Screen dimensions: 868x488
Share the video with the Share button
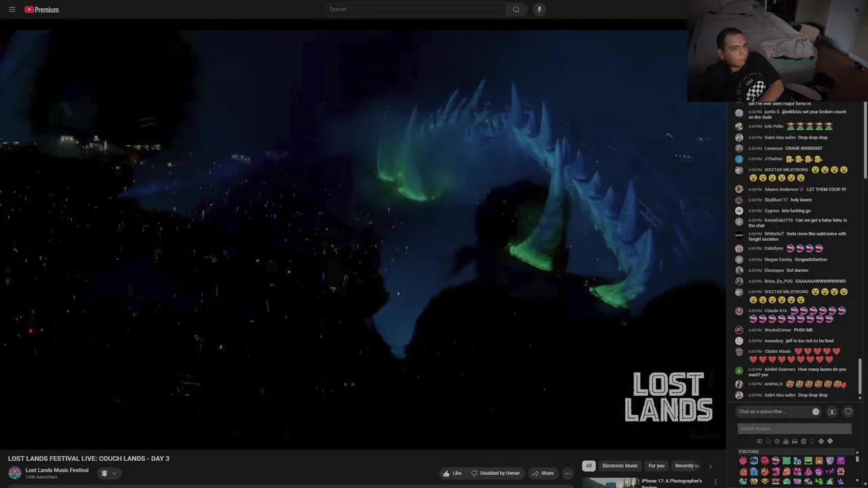542,473
